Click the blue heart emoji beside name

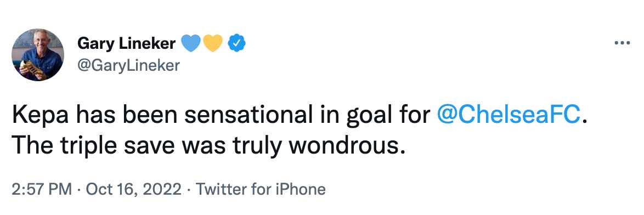pos(191,43)
